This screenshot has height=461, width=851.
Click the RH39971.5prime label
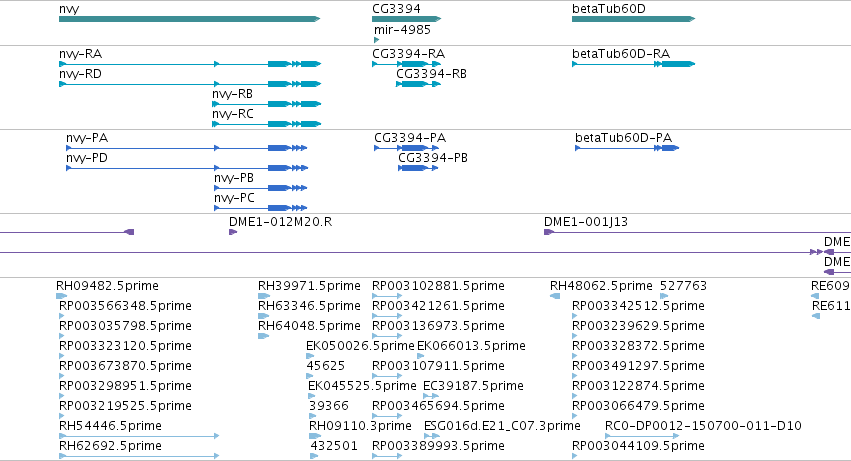pyautogui.click(x=309, y=286)
